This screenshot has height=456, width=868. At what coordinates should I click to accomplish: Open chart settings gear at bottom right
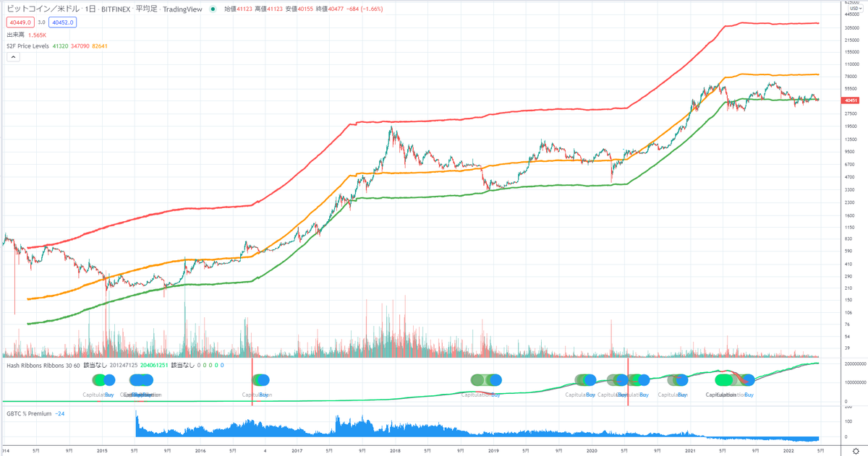855,450
